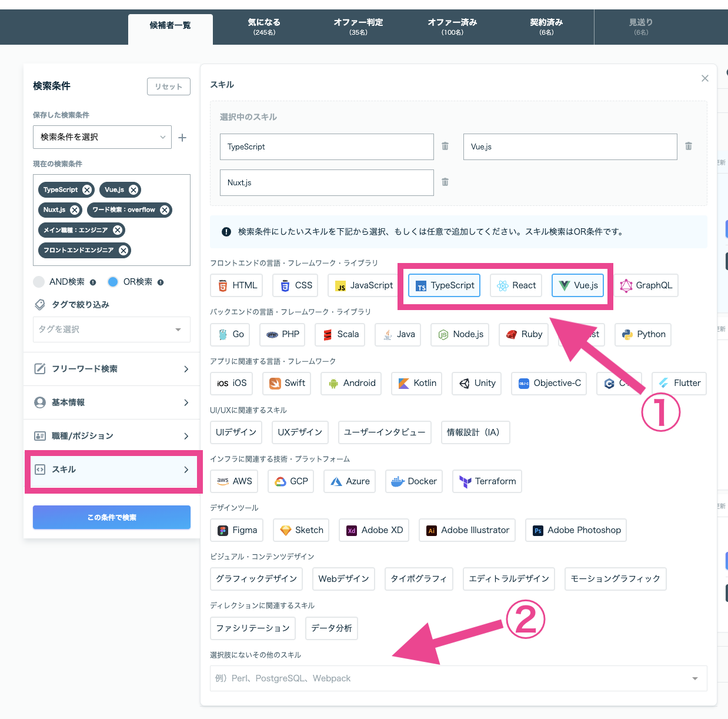
Task: Close the skill panel
Action: pyautogui.click(x=705, y=78)
